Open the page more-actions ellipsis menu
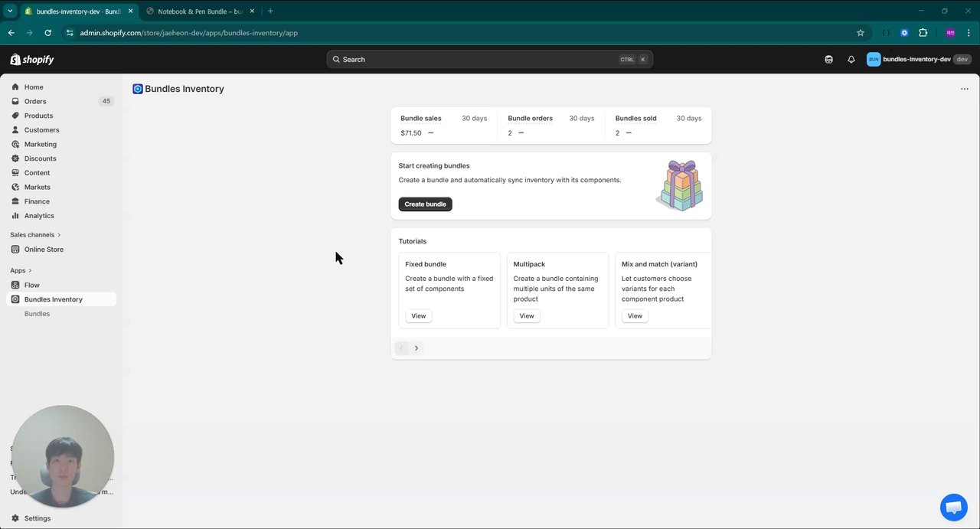Image resolution: width=980 pixels, height=529 pixels. pos(964,89)
